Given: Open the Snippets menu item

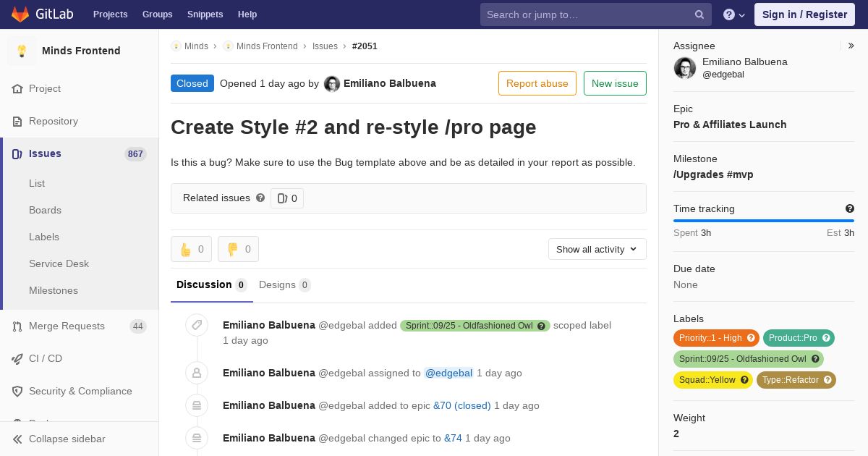Looking at the screenshot, I should [x=205, y=14].
